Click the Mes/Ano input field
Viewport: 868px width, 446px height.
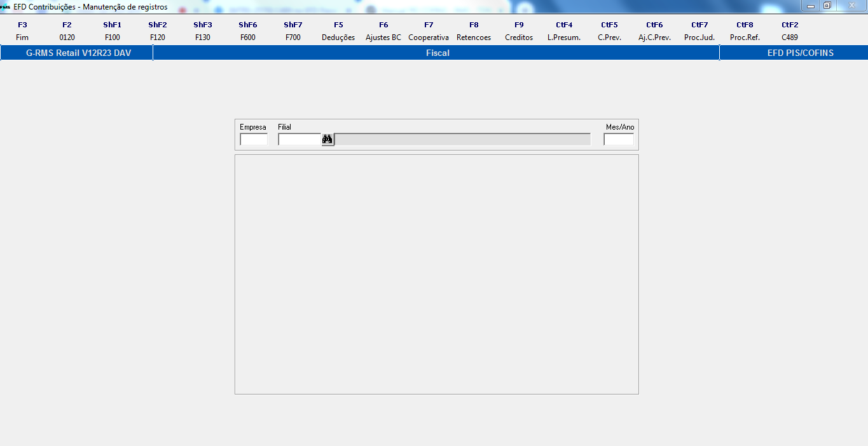(619, 139)
